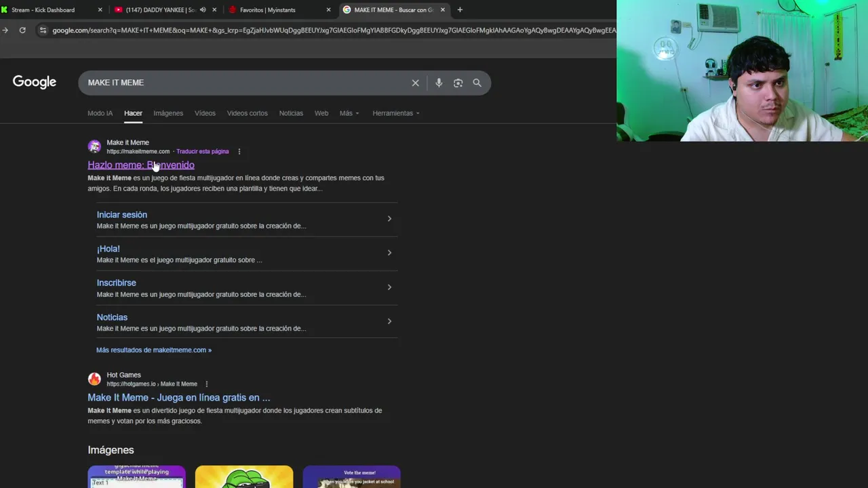868x488 pixels.
Task: Open options for the Make it Meme result
Action: pos(239,151)
